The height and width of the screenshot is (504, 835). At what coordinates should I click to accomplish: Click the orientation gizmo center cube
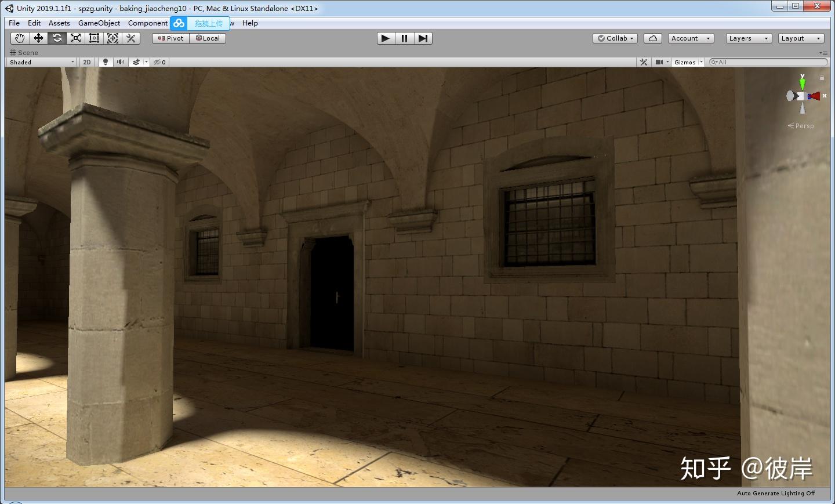pyautogui.click(x=801, y=96)
